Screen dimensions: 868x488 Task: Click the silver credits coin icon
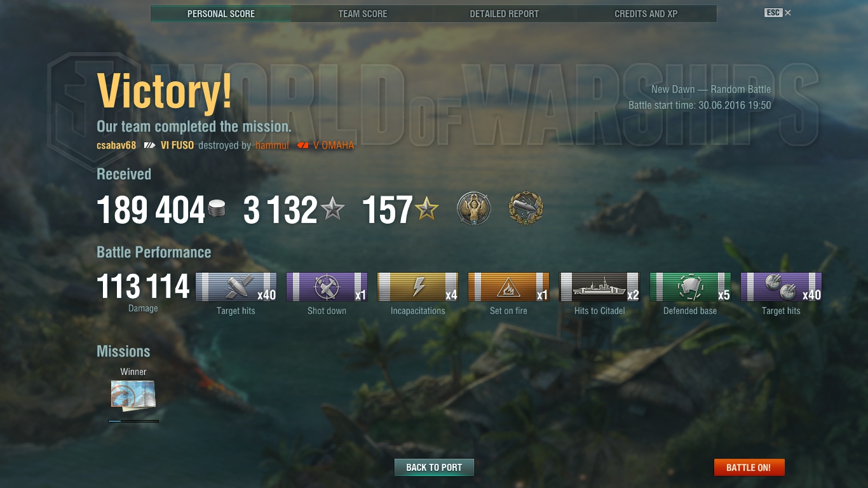pos(217,209)
